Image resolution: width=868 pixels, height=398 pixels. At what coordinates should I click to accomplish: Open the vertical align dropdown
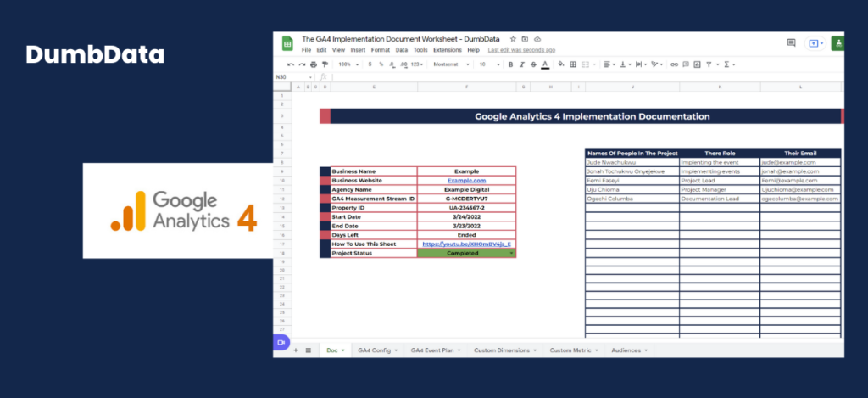pyautogui.click(x=625, y=64)
